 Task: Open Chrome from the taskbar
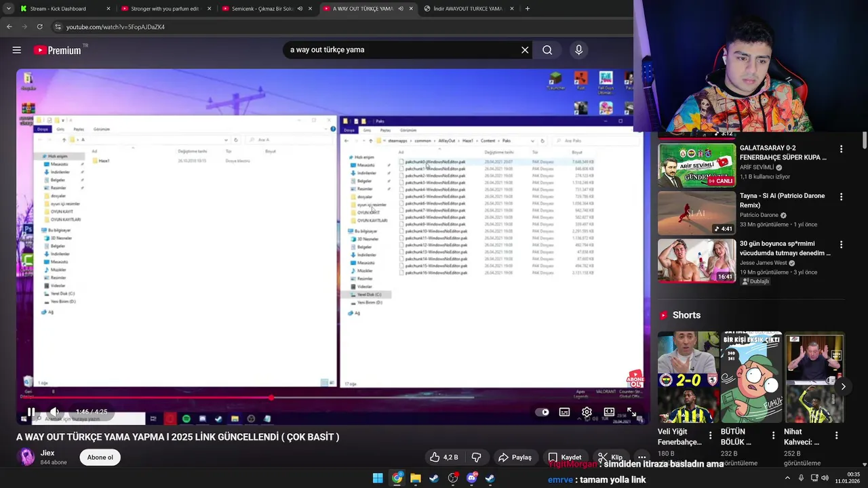point(397,479)
